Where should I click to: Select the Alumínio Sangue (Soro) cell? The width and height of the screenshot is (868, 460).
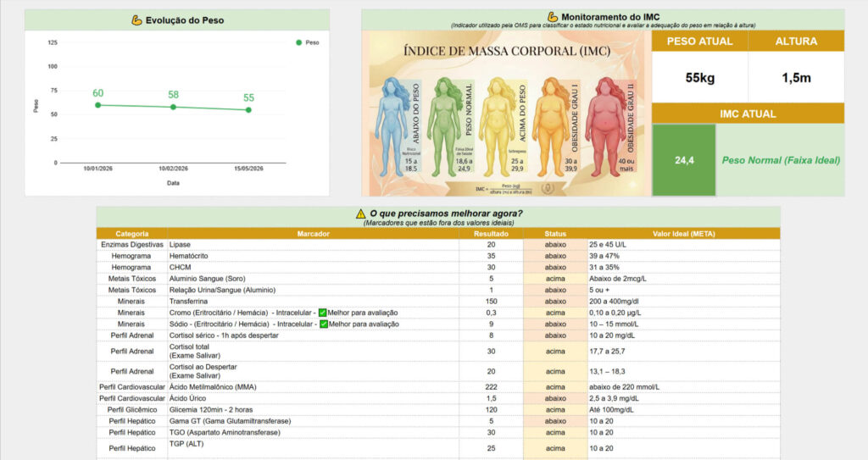[x=314, y=279]
